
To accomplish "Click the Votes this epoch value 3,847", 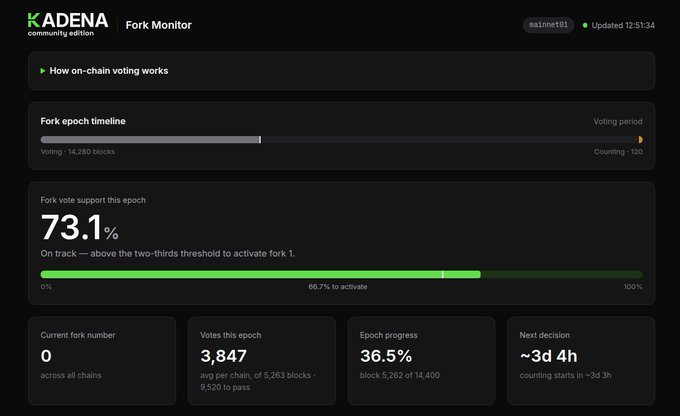I will coord(223,356).
